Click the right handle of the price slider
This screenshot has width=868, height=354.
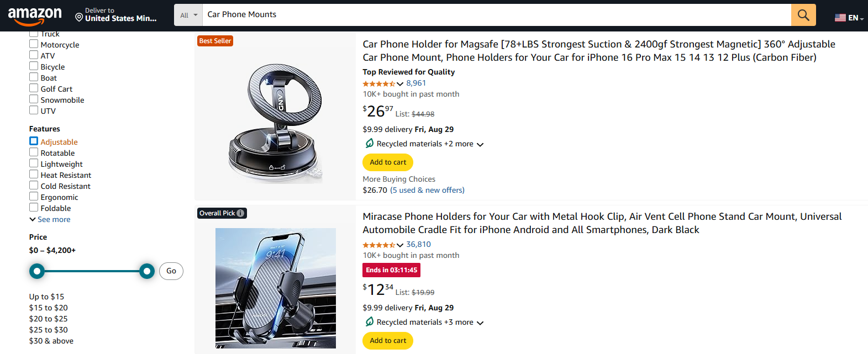click(x=146, y=271)
